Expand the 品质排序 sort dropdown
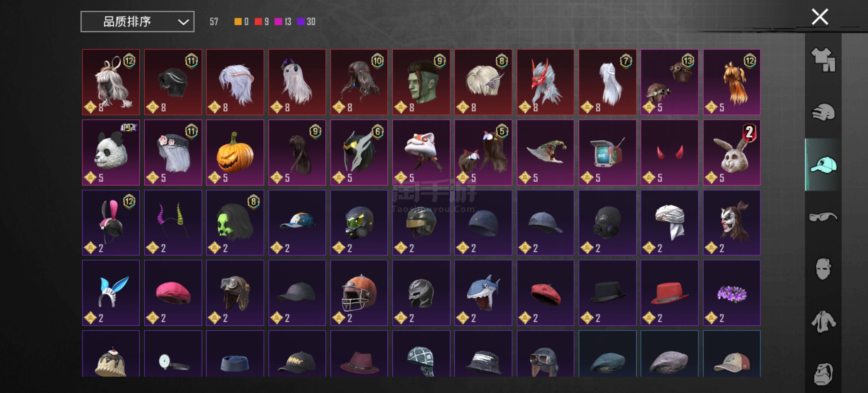Screen dimensions: 868x393 point(137,22)
